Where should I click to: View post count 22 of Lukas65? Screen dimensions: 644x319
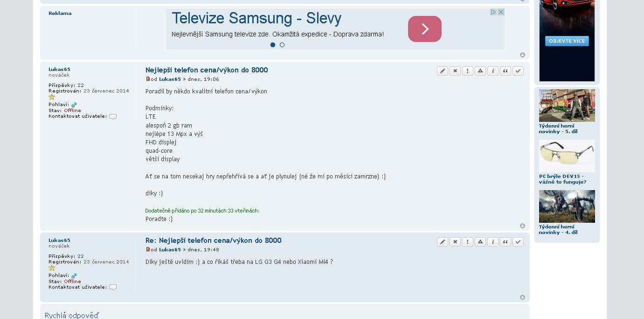coord(81,85)
